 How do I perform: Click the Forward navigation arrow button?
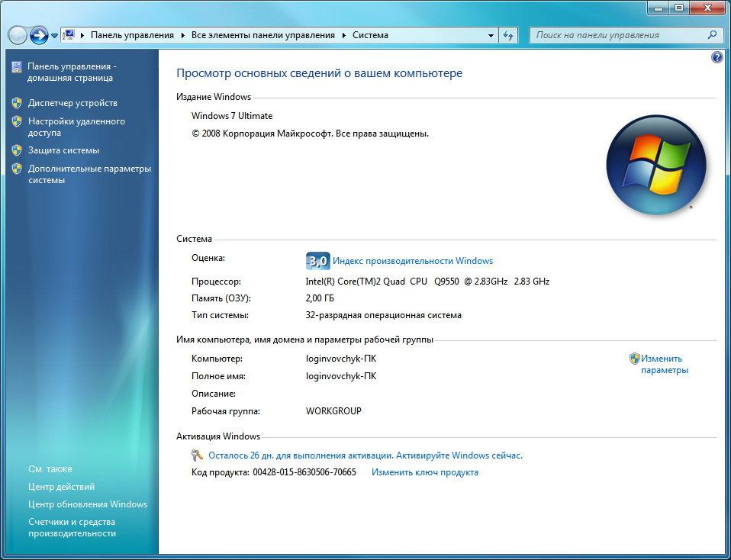coord(39,35)
